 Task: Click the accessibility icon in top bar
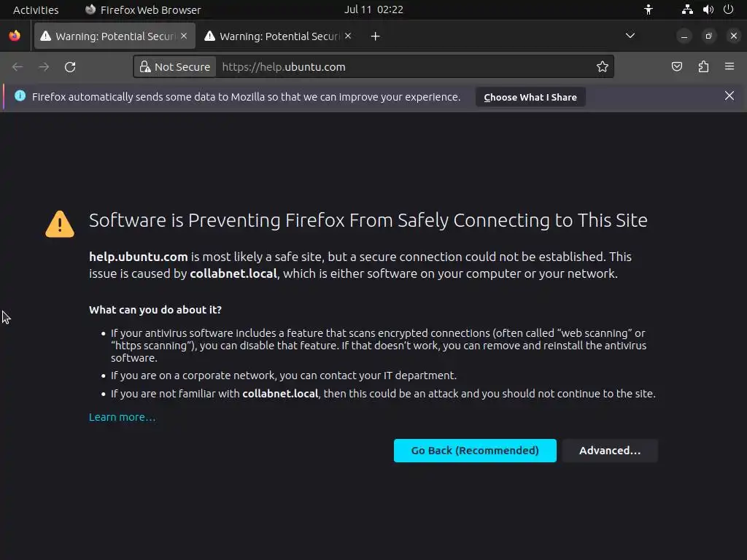(x=649, y=9)
